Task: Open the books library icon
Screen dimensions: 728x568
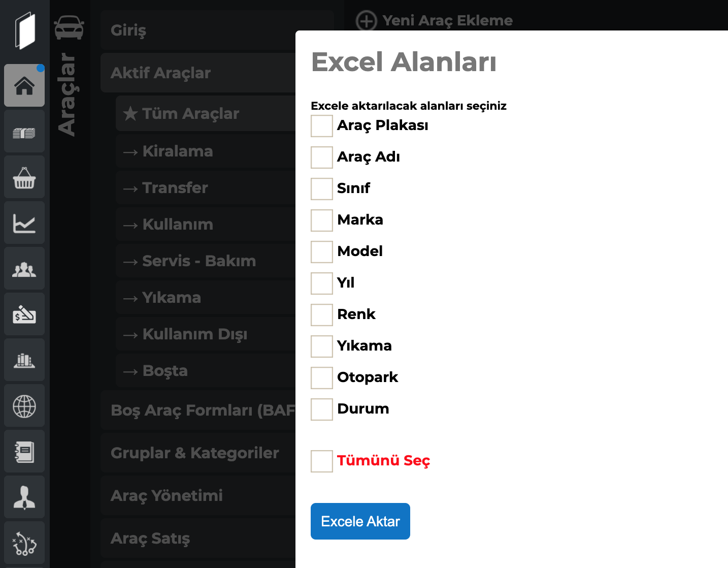Action: coord(24,360)
